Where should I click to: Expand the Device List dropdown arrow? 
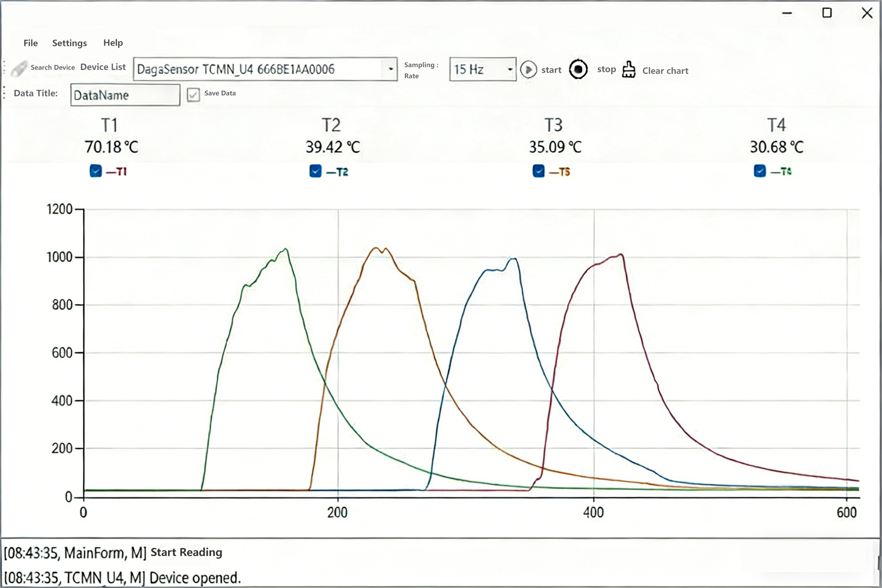click(x=391, y=69)
